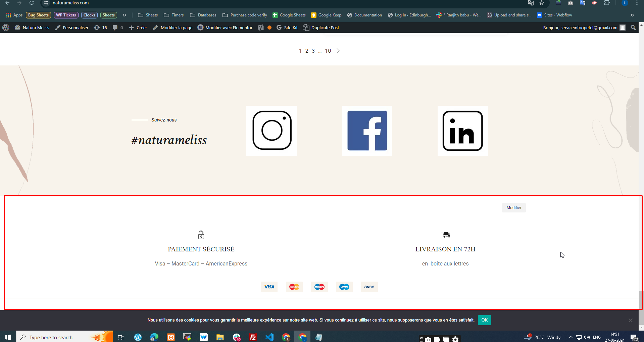This screenshot has height=342, width=644.
Task: Open the Windows Start menu
Action: (8, 337)
